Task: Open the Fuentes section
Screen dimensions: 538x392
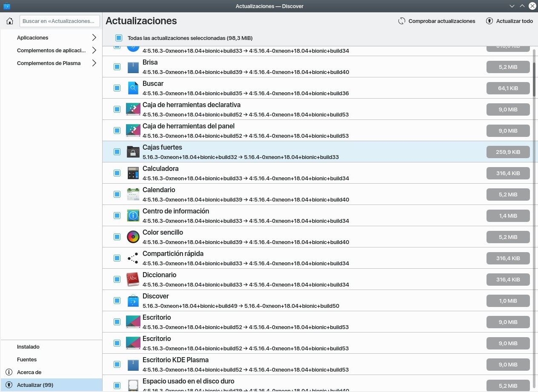Action: pos(51,359)
